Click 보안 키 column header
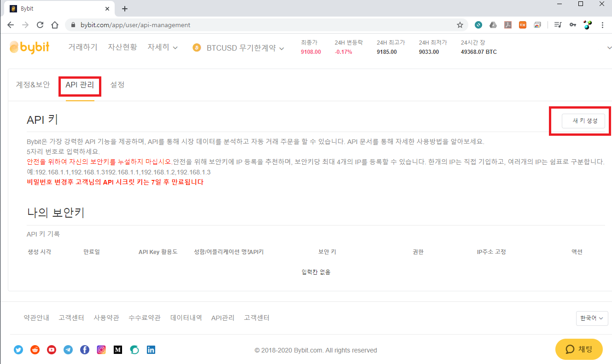This screenshot has width=612, height=364. (x=327, y=252)
